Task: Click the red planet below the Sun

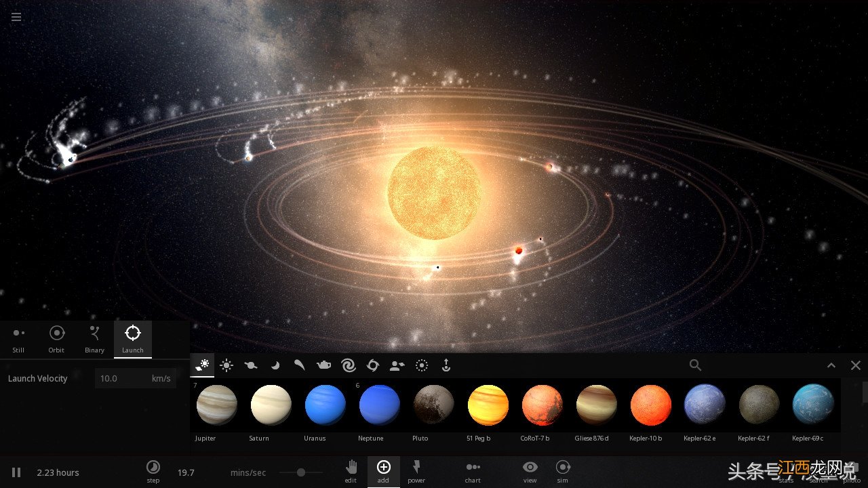Action: [x=519, y=251]
